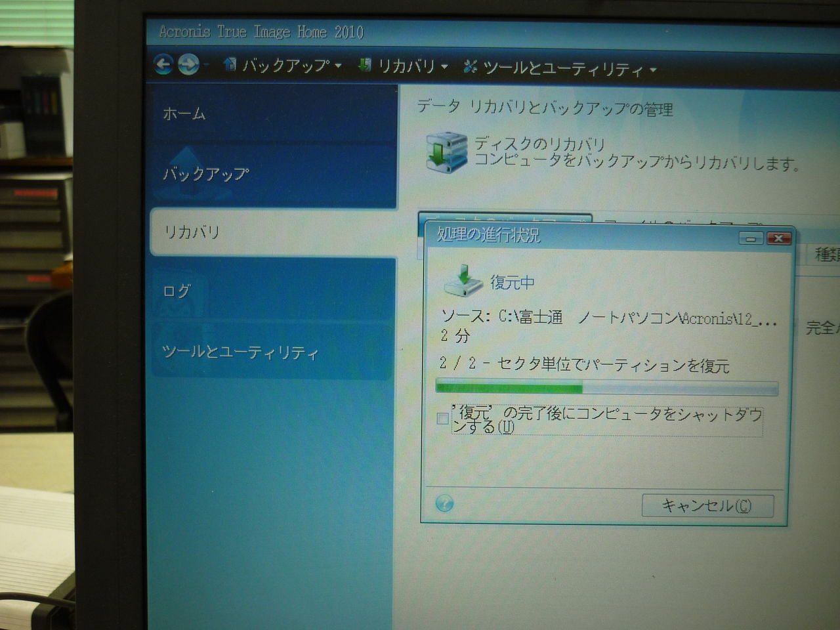Expand the バックアップ menu dropdown arrow
Viewport: 840px width, 630px height.
(x=338, y=66)
